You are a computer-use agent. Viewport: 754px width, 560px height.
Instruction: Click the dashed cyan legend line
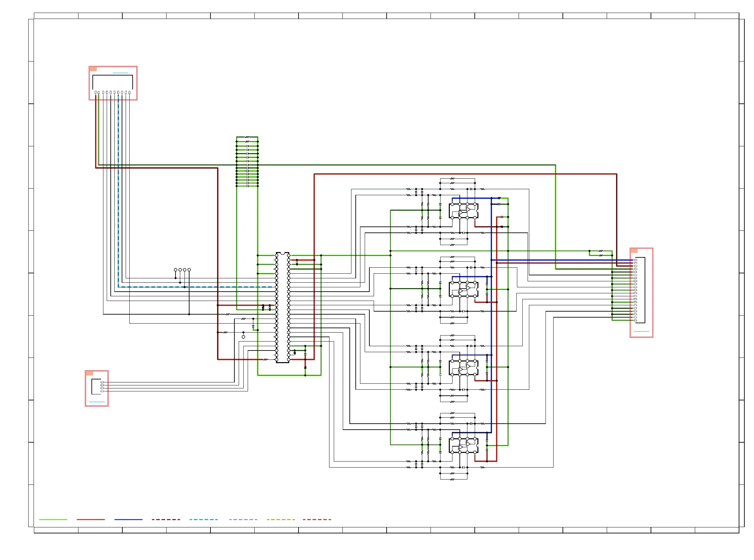click(204, 519)
